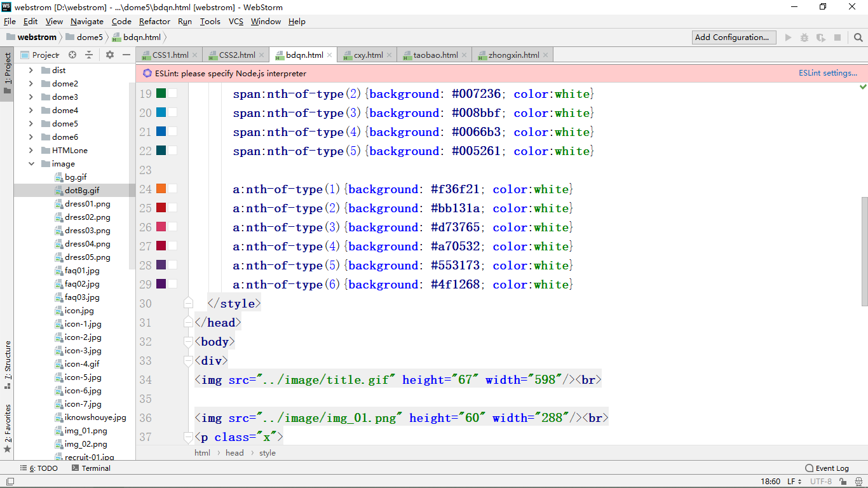Click the head breadcrumb at editor bottom
The image size is (868, 488).
(234, 453)
